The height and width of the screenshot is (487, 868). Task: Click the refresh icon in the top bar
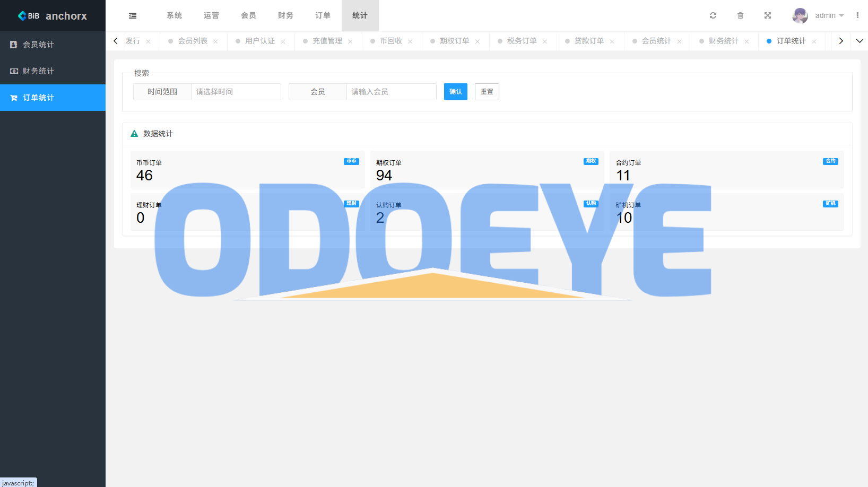(713, 16)
